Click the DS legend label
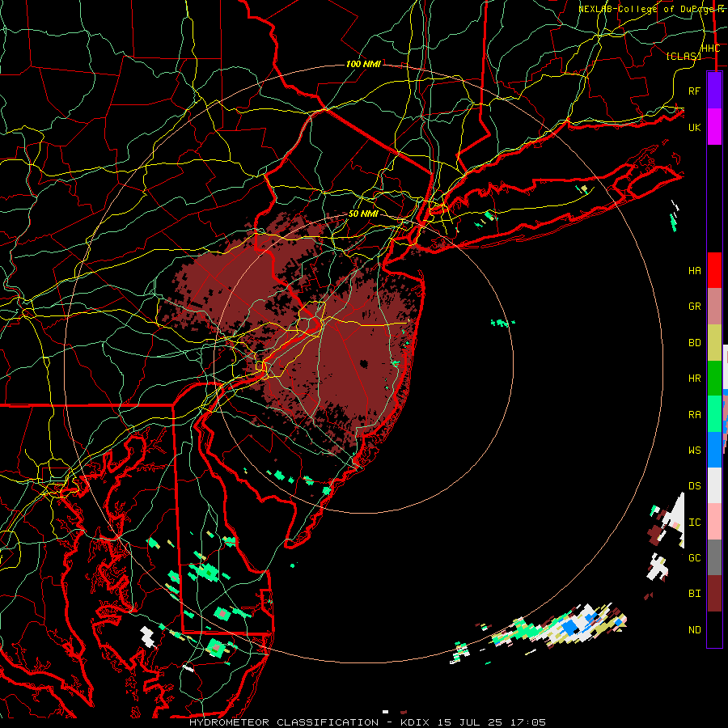This screenshot has height=728, width=728. [x=694, y=486]
